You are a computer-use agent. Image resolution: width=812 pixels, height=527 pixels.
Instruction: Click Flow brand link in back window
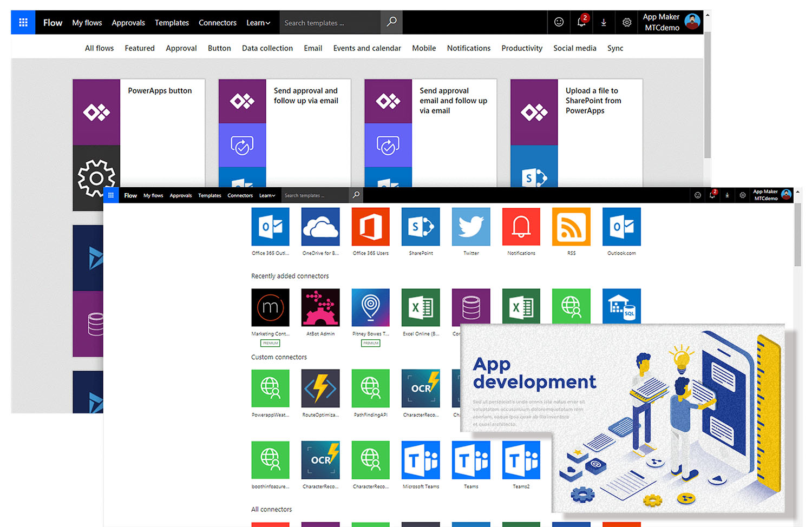click(x=53, y=23)
